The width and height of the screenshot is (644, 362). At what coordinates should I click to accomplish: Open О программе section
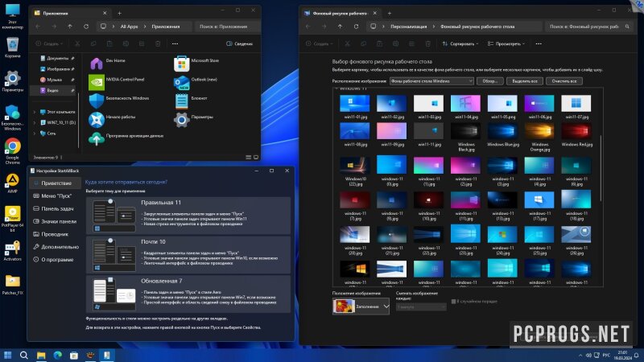click(x=56, y=259)
